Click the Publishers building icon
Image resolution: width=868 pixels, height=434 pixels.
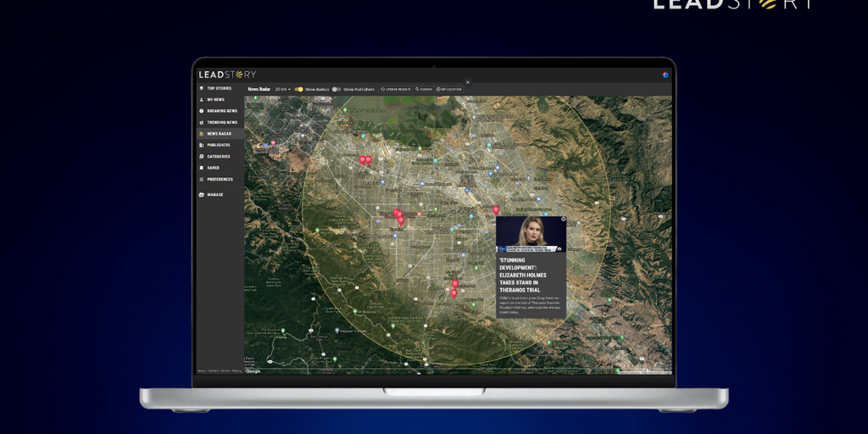(202, 145)
